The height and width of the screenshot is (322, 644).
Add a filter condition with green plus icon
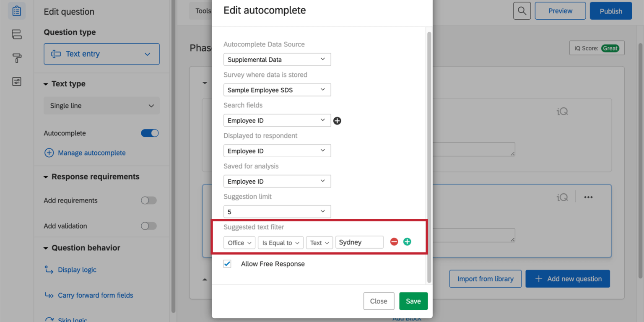tap(407, 241)
